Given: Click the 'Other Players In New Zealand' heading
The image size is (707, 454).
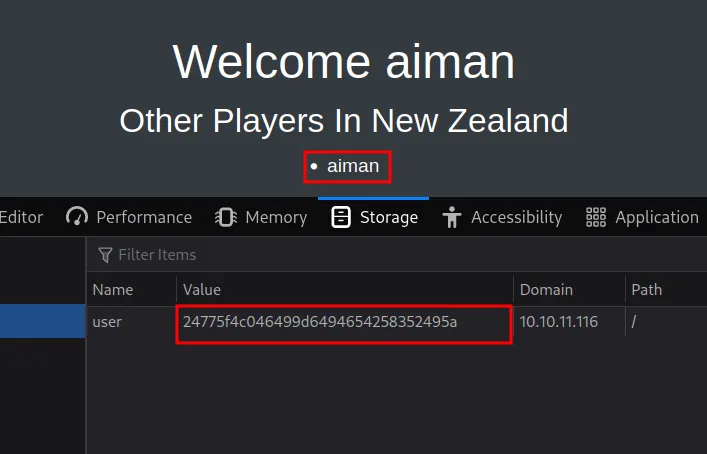Looking at the screenshot, I should click(x=343, y=121).
